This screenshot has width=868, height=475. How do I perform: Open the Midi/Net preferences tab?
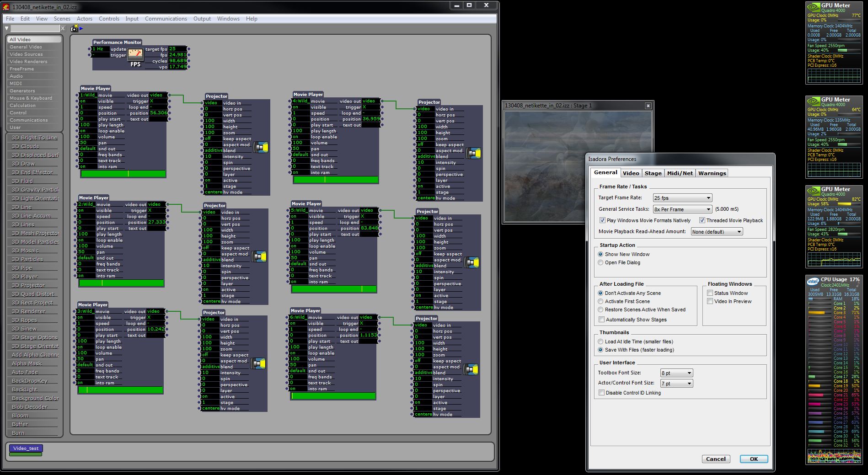[x=680, y=173]
